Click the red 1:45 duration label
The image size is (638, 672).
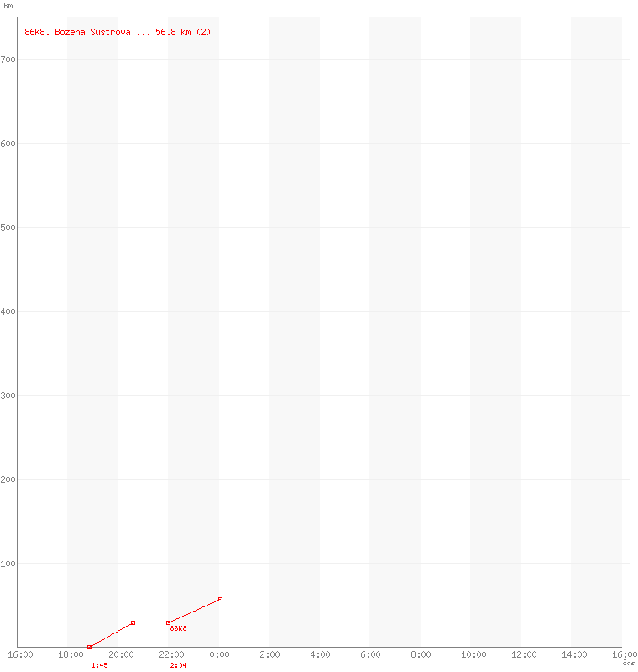[99, 665]
